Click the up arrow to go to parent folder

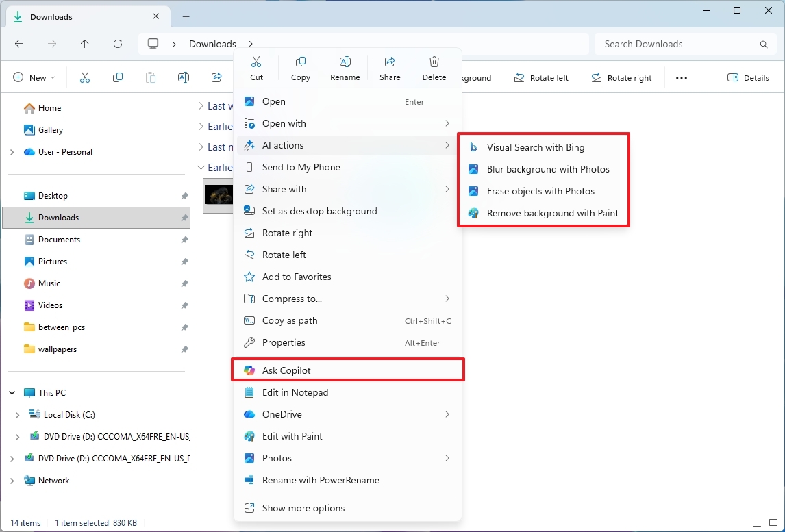(85, 43)
